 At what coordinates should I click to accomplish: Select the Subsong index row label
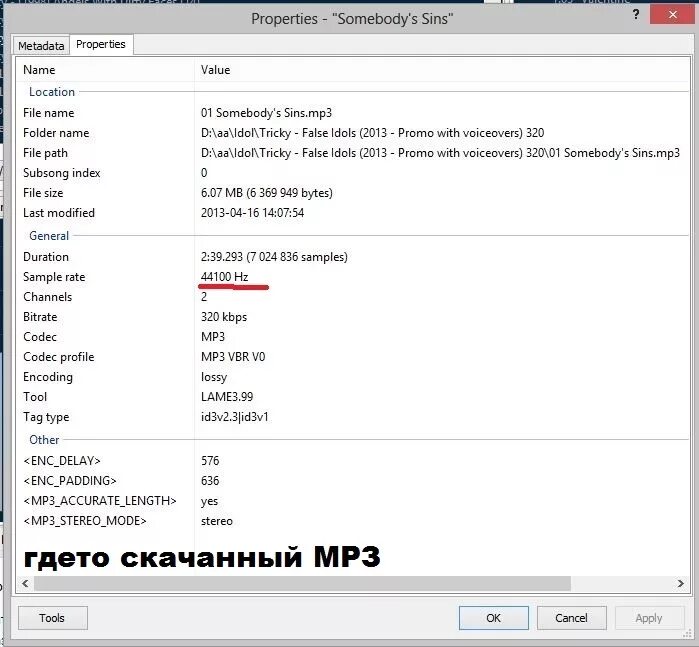click(x=62, y=173)
